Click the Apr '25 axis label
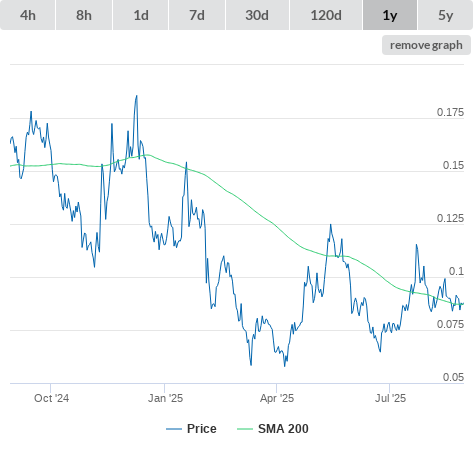 pyautogui.click(x=277, y=398)
